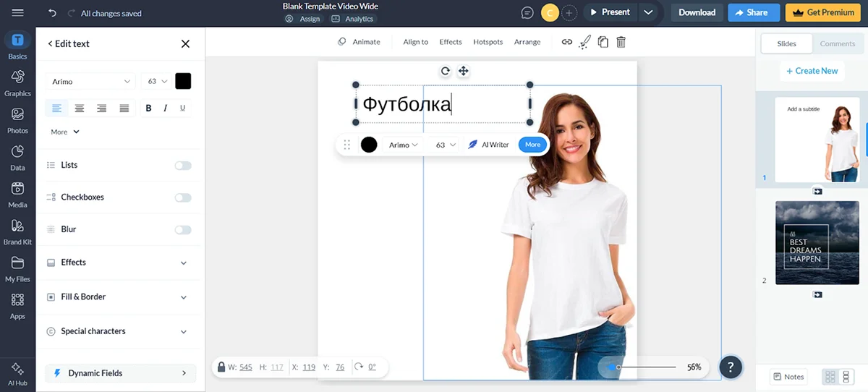Open the Graphics panel in sidebar
Viewport: 868px width, 392px height.
click(17, 82)
